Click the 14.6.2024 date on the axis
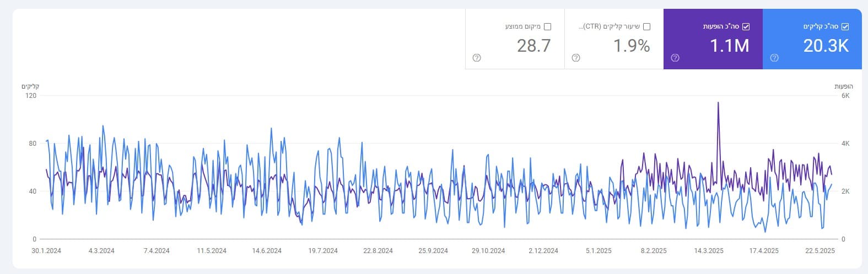 coord(267,251)
